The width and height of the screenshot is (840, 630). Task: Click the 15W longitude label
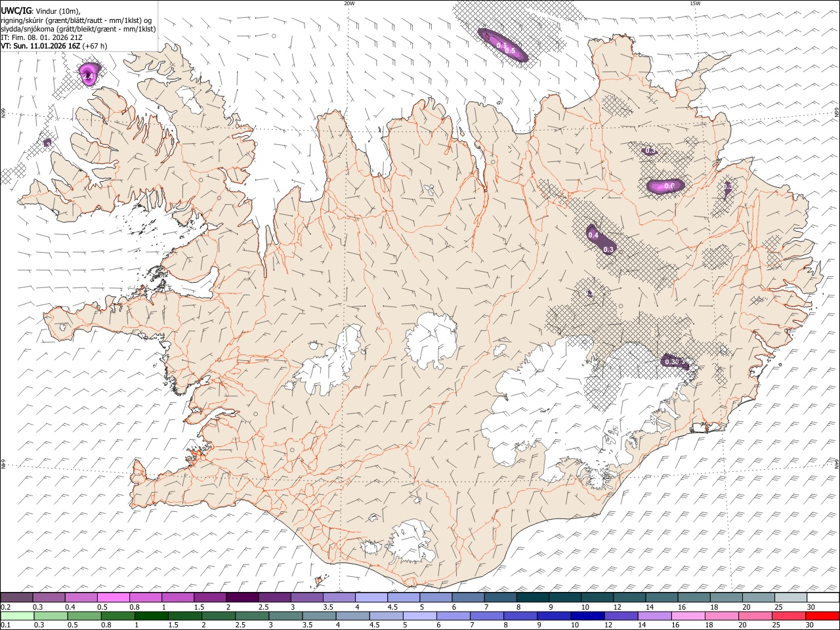pyautogui.click(x=696, y=3)
